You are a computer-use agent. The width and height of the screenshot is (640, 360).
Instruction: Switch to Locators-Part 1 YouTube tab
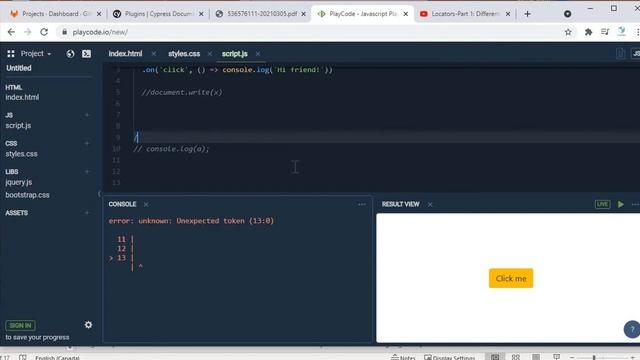[465, 14]
